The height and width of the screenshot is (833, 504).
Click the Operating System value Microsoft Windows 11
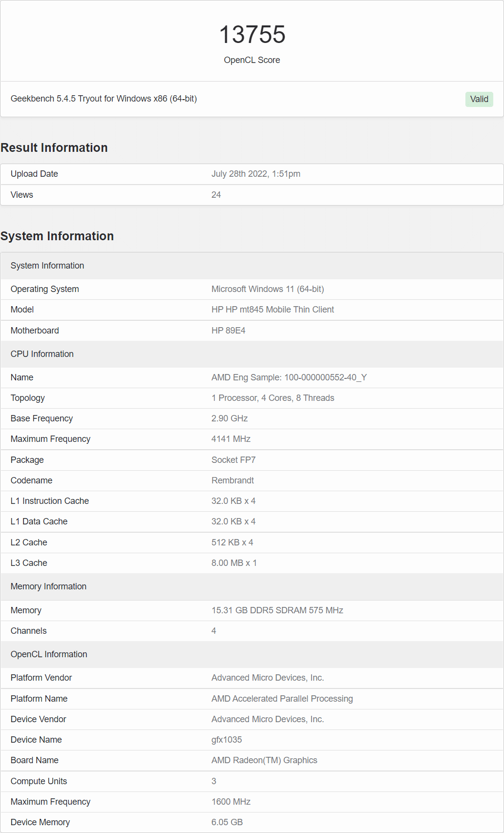tap(268, 289)
